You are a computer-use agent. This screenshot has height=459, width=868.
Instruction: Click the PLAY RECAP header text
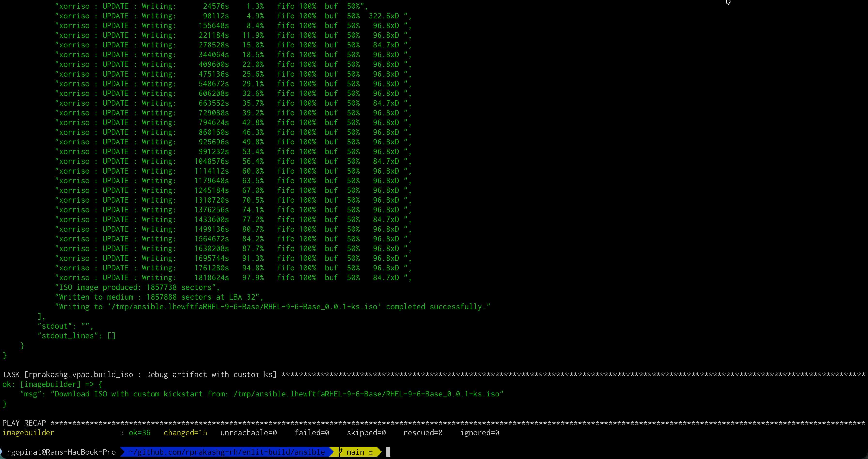pyautogui.click(x=24, y=423)
